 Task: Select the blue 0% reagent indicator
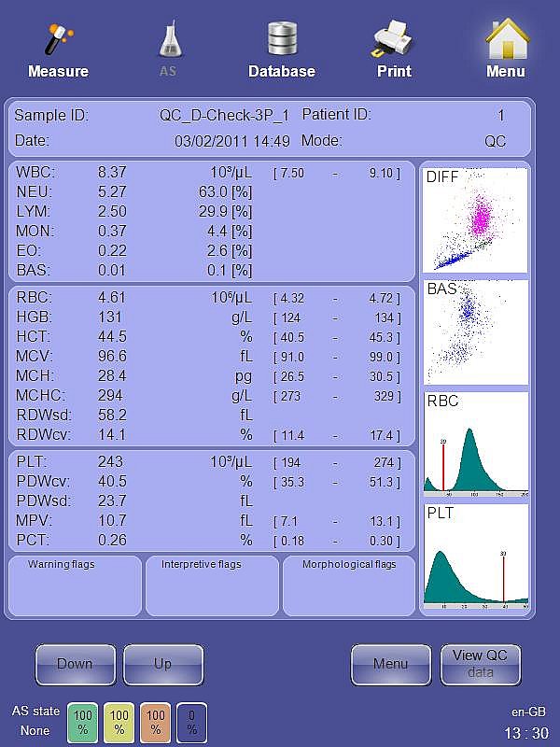[x=191, y=723]
